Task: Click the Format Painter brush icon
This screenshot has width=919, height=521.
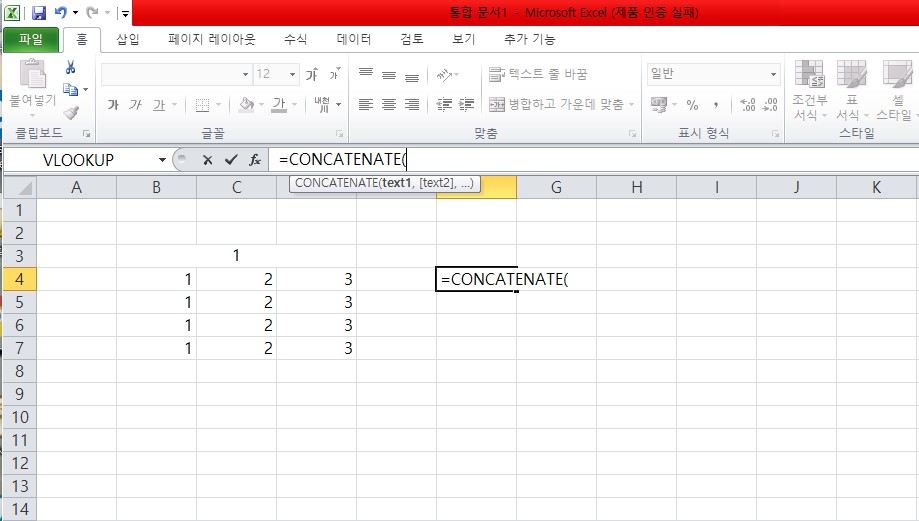Action: 71,111
